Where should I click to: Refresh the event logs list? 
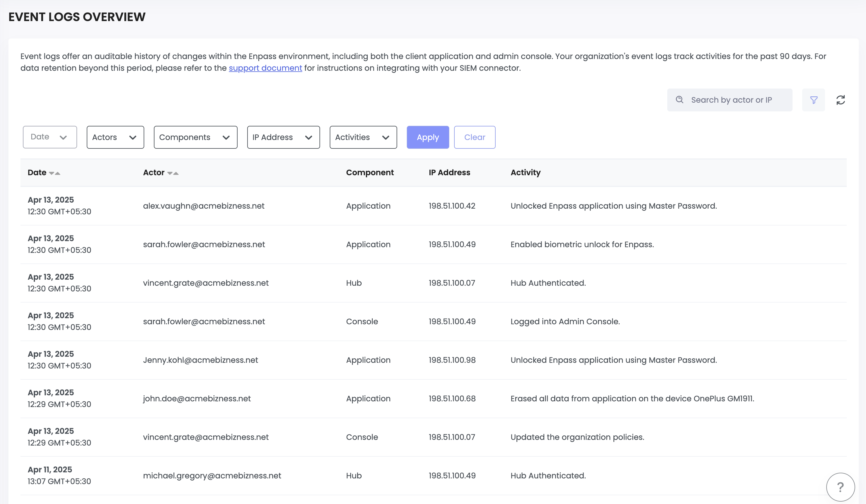point(841,100)
